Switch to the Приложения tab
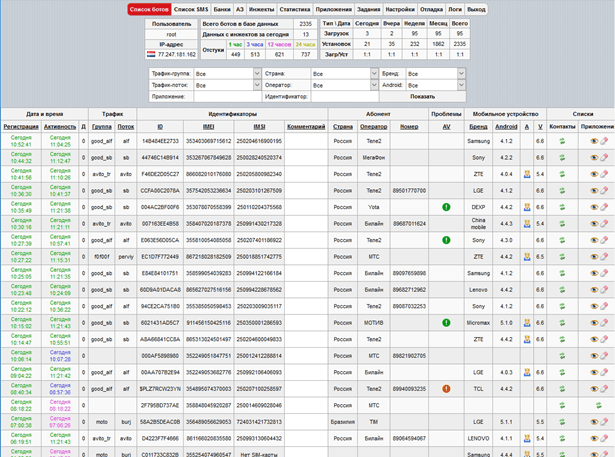Viewport: 615px width, 457px height. click(x=334, y=9)
